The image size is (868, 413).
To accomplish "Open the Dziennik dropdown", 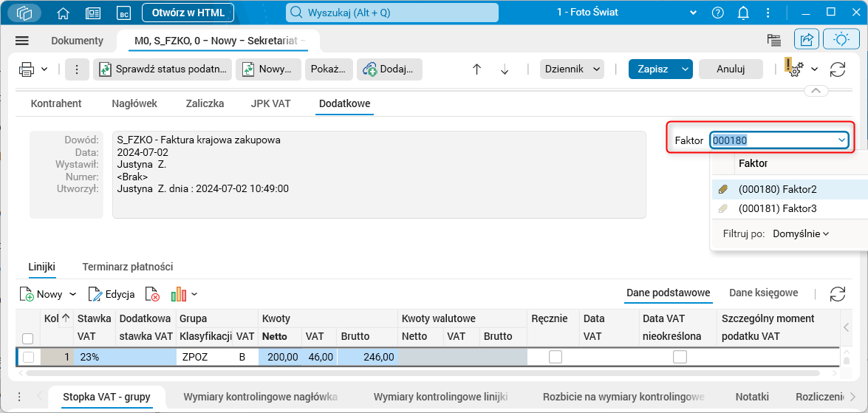I will [x=572, y=69].
